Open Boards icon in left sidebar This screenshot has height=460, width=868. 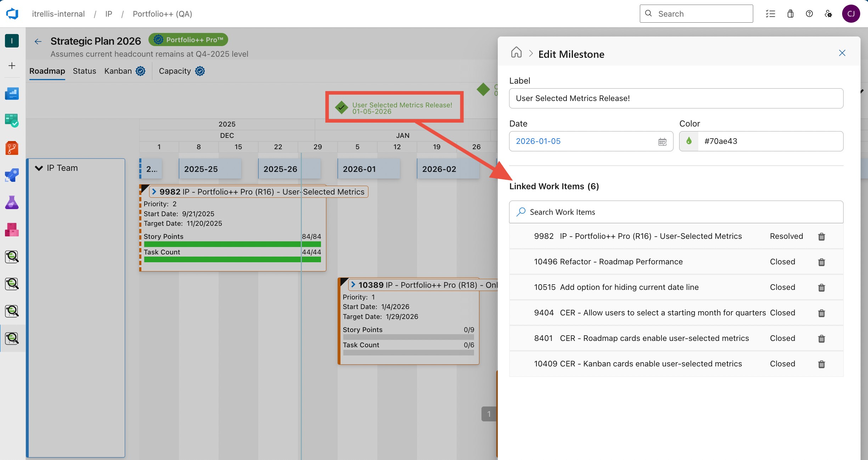click(x=12, y=120)
